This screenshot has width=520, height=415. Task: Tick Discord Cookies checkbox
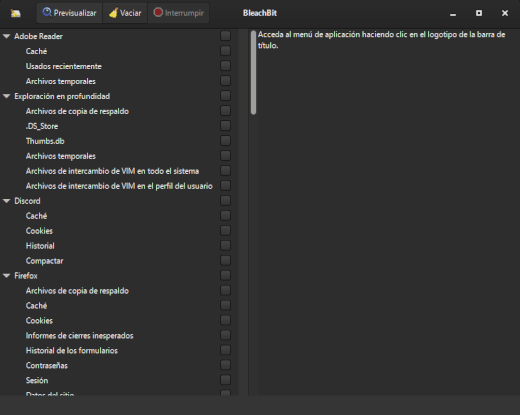(225, 230)
